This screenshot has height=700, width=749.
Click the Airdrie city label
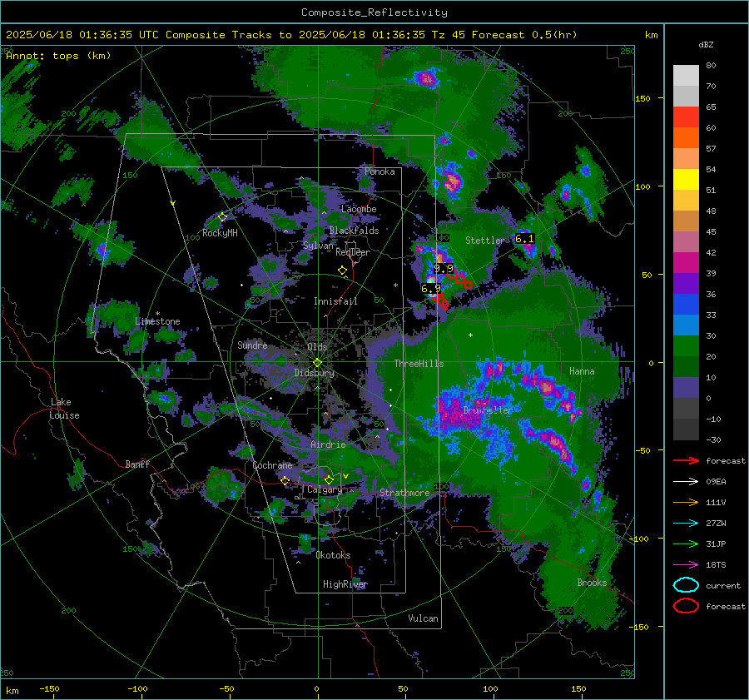(x=328, y=444)
